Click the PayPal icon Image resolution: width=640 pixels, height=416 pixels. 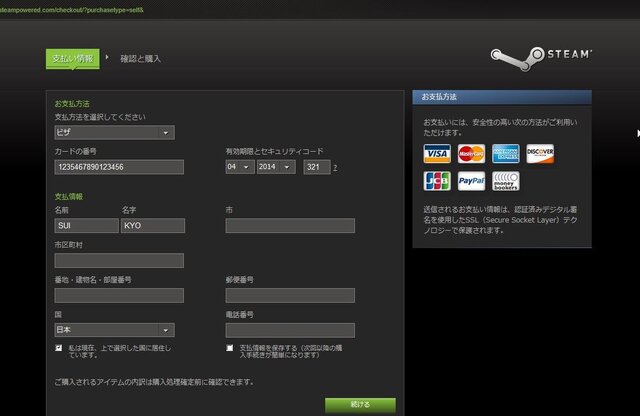(471, 181)
